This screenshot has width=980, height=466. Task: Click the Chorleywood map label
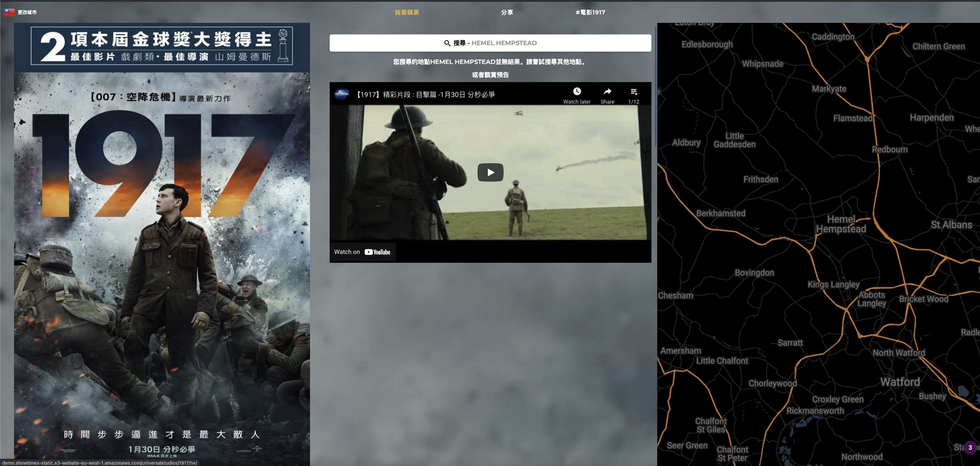point(772,383)
